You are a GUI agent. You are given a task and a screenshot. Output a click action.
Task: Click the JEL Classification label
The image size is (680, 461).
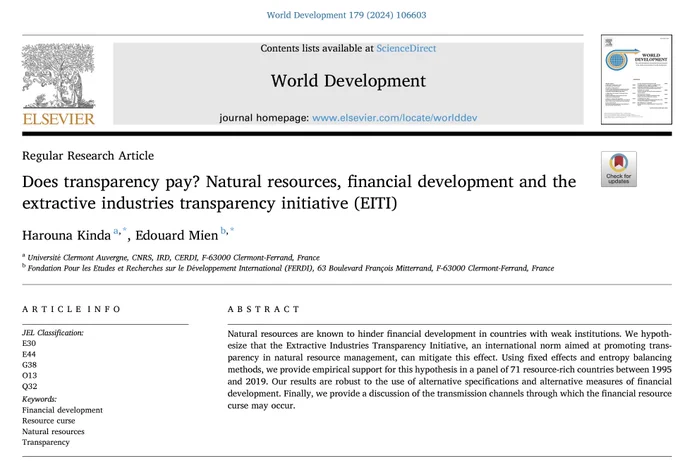[x=53, y=333]
